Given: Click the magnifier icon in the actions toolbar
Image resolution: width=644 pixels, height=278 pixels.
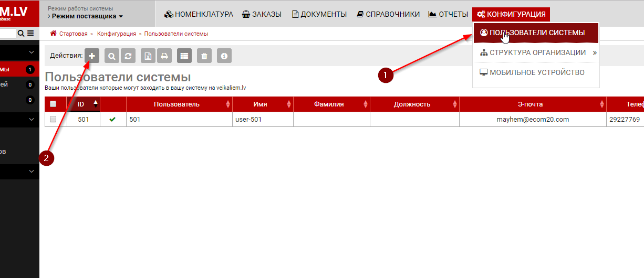Looking at the screenshot, I should [x=111, y=56].
